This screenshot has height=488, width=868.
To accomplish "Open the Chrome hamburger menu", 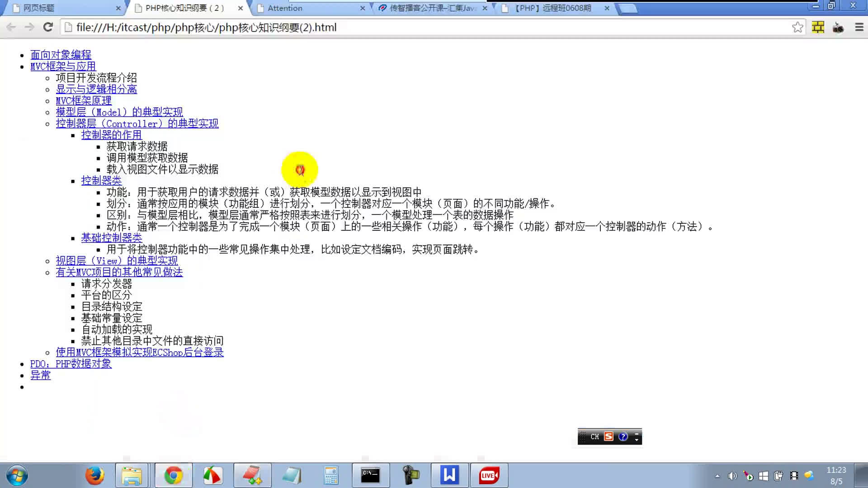I will point(859,27).
